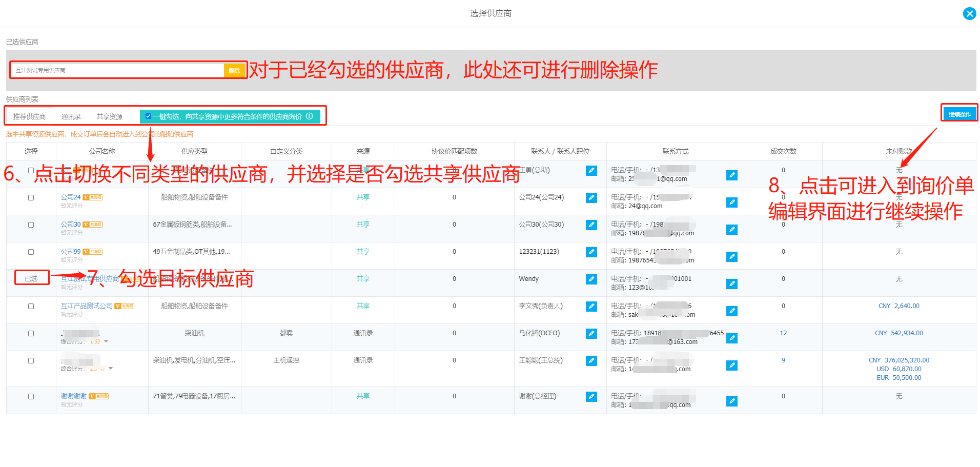
Task: Toggle the 一键勾选 shared-resource inquiry checkbox
Action: pyautogui.click(x=148, y=116)
